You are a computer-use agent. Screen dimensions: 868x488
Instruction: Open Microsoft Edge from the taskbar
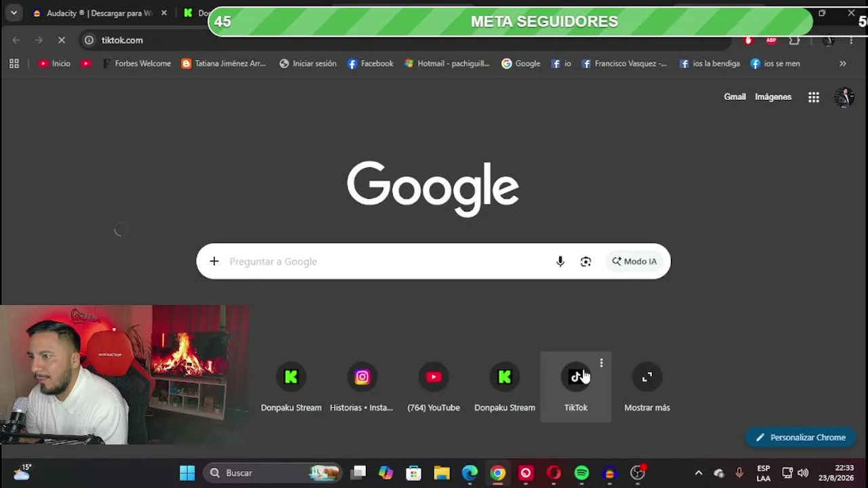(x=470, y=473)
